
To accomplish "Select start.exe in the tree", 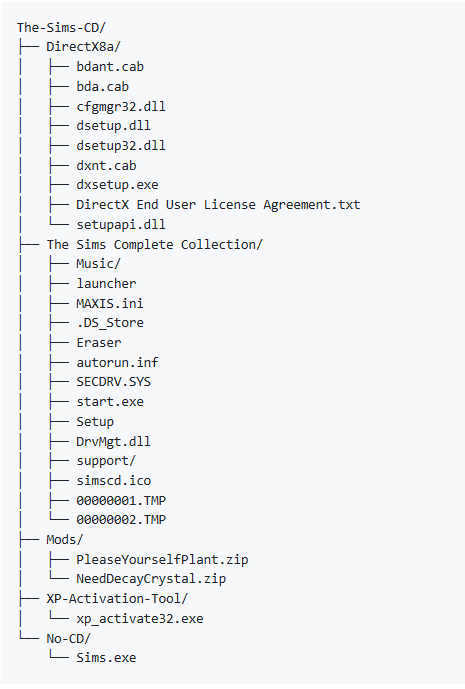I will pyautogui.click(x=110, y=402).
